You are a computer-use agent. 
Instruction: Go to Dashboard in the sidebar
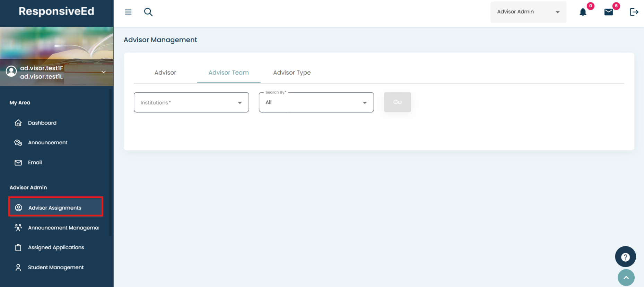(x=42, y=123)
